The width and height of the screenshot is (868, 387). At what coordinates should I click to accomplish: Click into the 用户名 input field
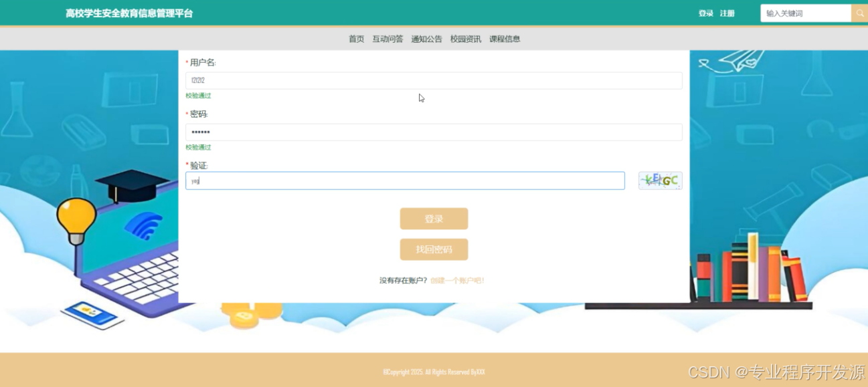[434, 81]
